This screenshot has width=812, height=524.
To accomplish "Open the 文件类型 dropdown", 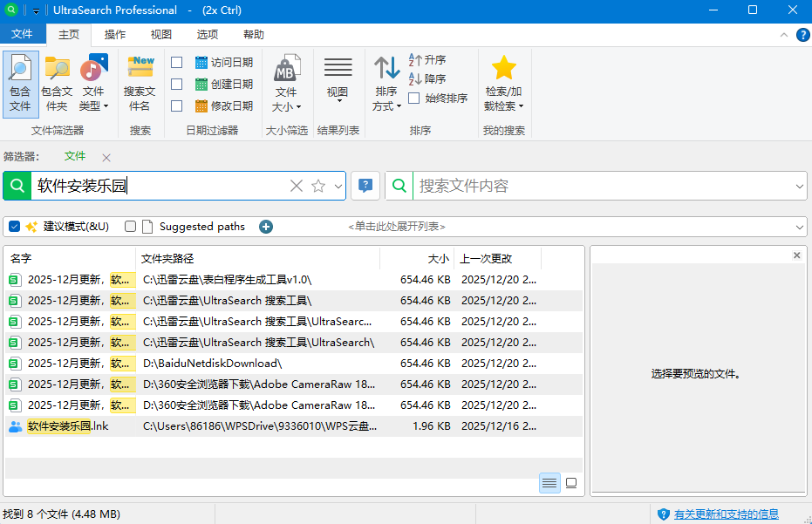I will (93, 98).
